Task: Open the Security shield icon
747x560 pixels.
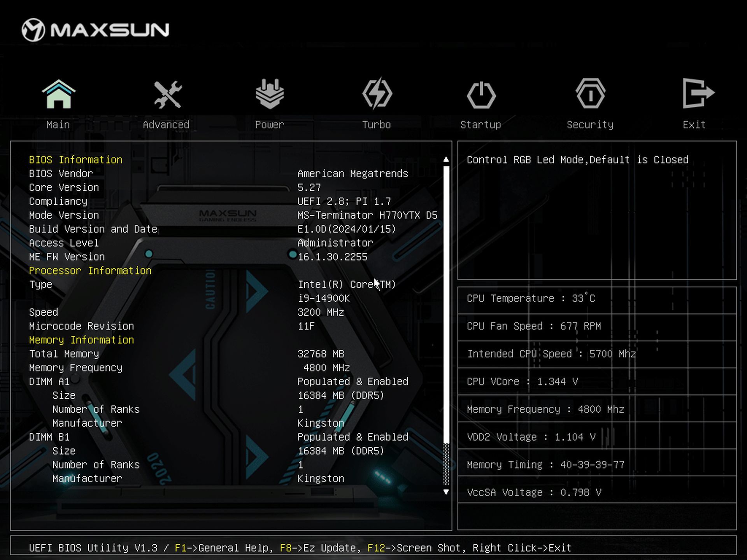Action: pos(590,93)
